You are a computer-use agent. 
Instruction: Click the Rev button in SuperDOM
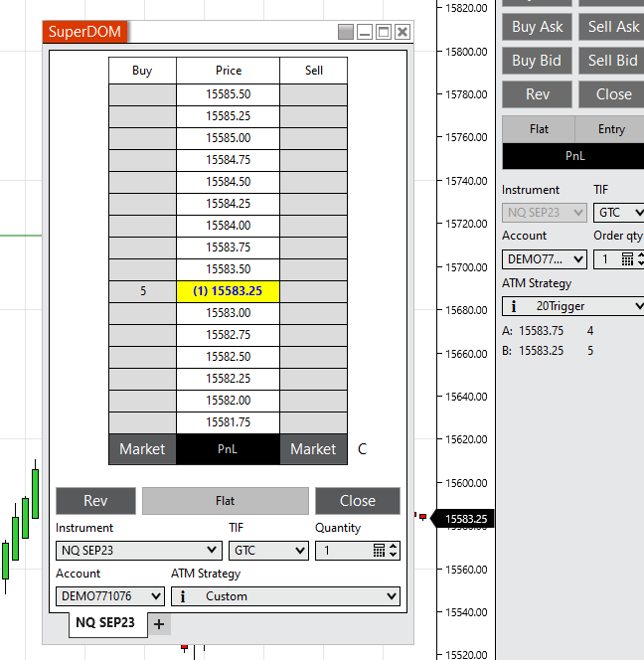pyautogui.click(x=95, y=501)
